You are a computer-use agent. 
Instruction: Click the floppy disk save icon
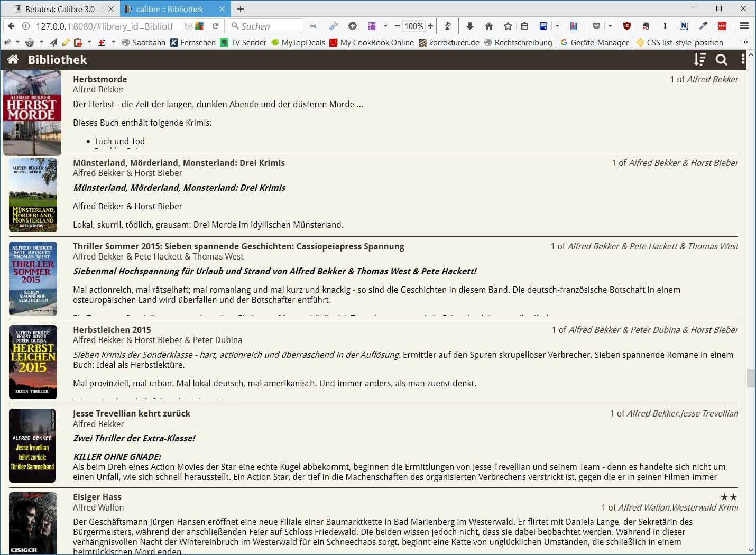tap(543, 26)
